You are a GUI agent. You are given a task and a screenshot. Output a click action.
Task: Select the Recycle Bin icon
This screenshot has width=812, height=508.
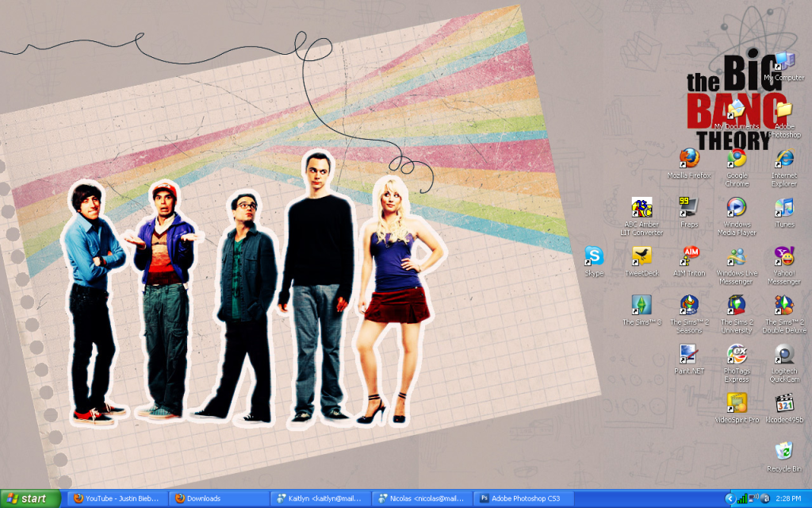(784, 456)
